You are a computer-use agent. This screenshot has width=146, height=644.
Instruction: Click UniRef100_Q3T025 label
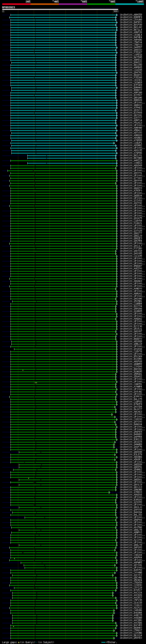pos(131,231)
